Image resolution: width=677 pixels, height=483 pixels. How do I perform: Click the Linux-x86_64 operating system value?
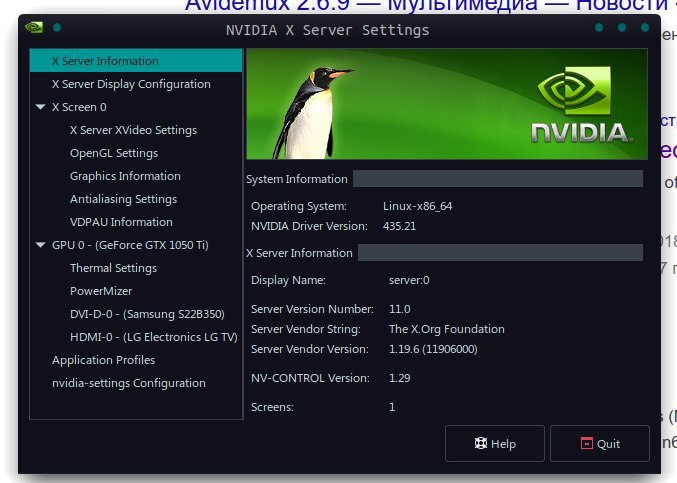click(x=418, y=206)
